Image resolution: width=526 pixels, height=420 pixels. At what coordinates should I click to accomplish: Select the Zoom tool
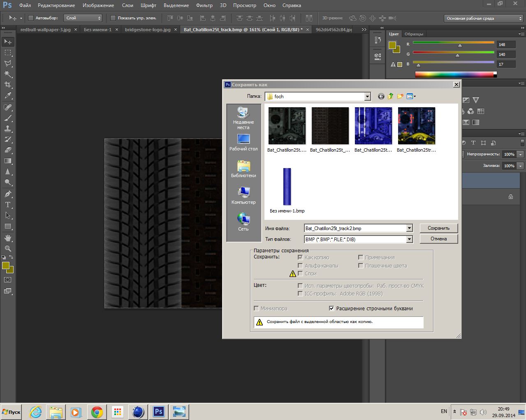click(8, 249)
